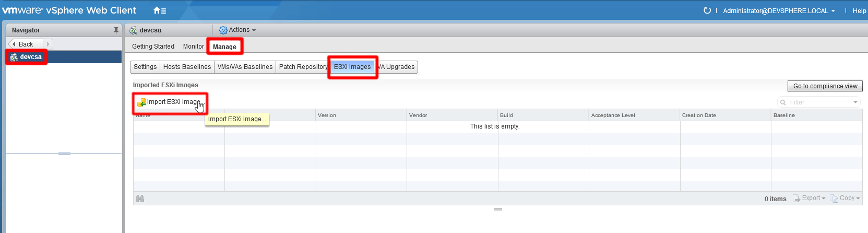Click the Back button in Navigator
Image resolution: width=868 pixels, height=233 pixels.
coord(26,44)
